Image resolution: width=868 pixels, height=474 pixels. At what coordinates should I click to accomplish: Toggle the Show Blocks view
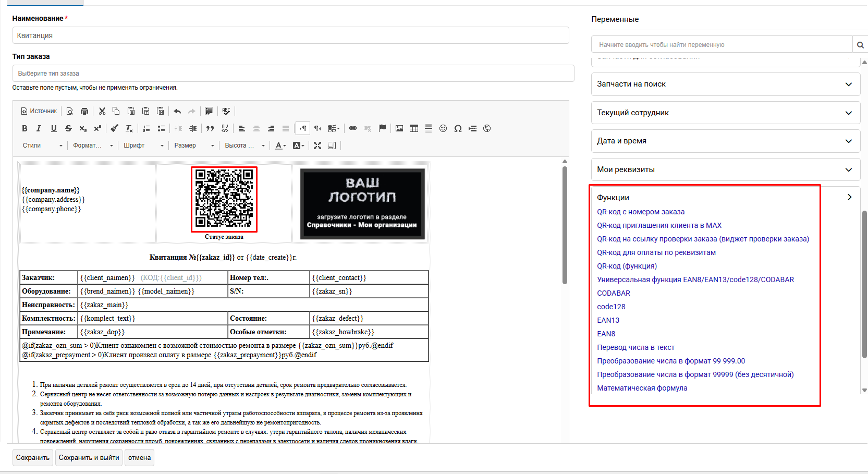pos(332,145)
